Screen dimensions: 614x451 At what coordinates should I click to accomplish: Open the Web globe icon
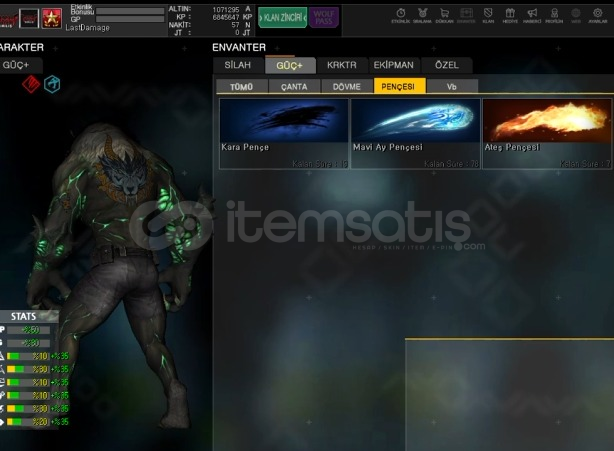tap(576, 16)
